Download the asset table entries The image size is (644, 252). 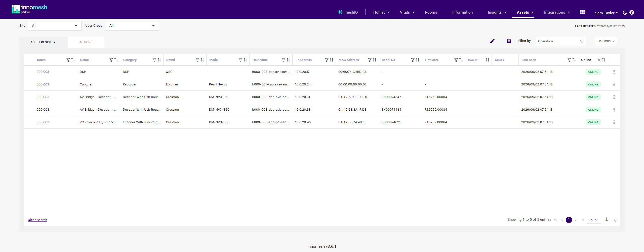tap(607, 220)
